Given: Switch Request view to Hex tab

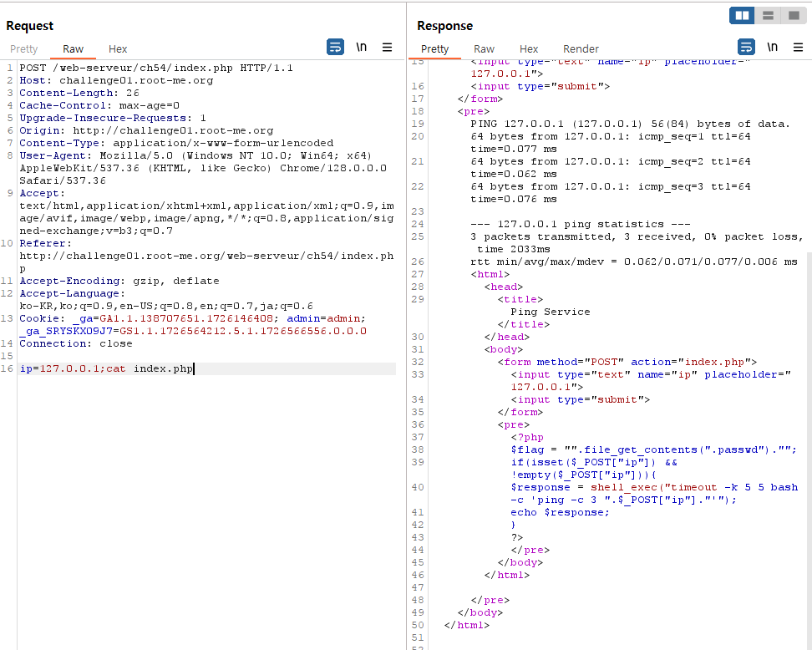Looking at the screenshot, I should pos(118,48).
